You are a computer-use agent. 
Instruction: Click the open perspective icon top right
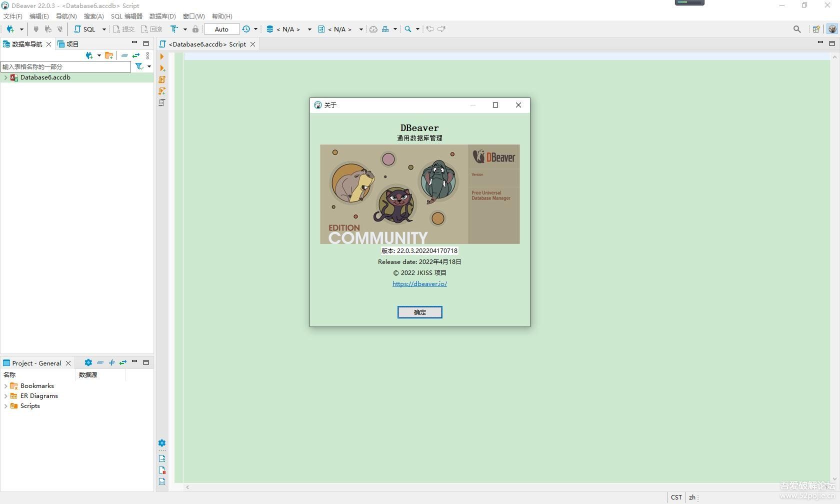point(816,29)
